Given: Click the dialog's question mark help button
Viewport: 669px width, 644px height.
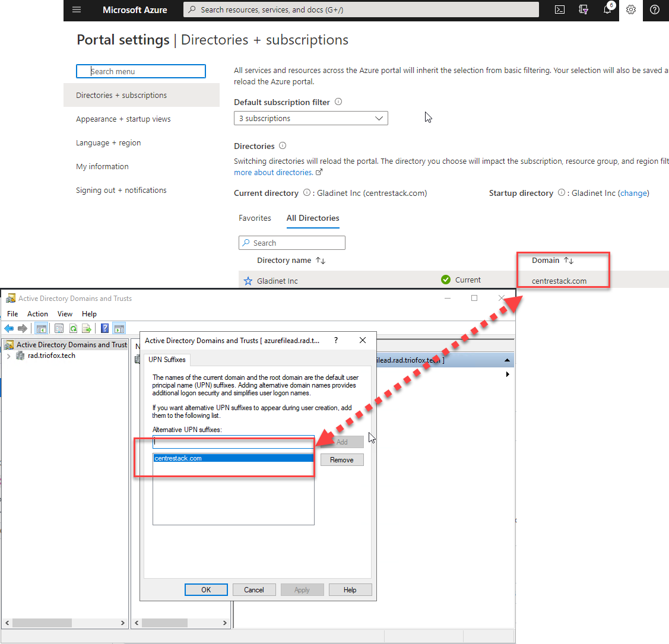Looking at the screenshot, I should click(336, 340).
